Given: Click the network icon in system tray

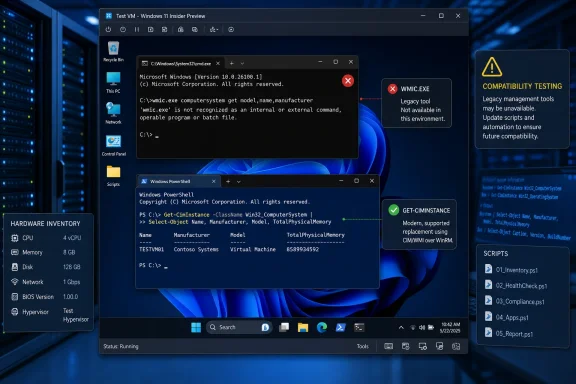Looking at the screenshot, I should [413, 327].
